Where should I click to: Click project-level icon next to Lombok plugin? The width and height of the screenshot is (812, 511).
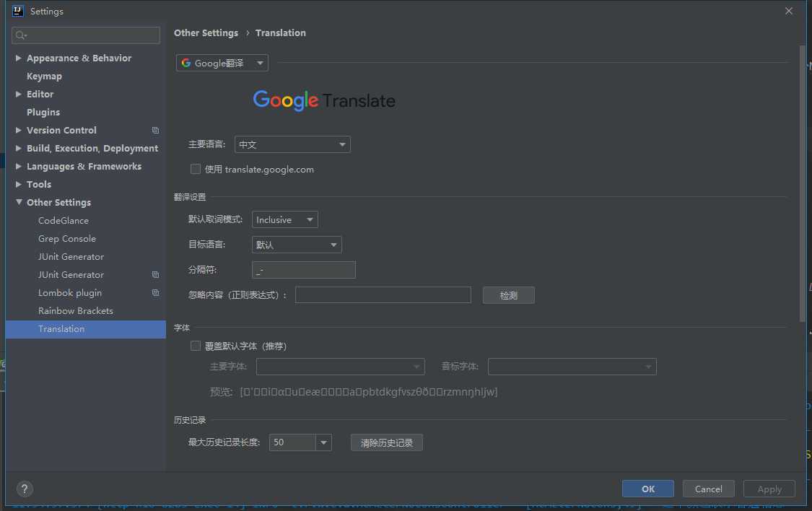[155, 293]
